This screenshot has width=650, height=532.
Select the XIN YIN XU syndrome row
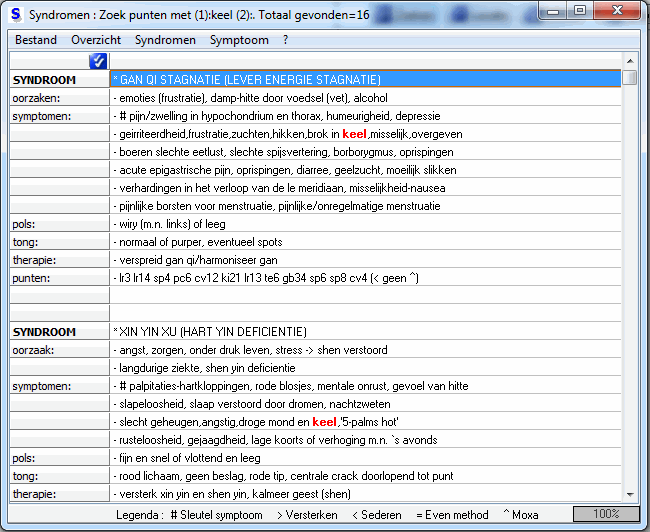click(365, 332)
